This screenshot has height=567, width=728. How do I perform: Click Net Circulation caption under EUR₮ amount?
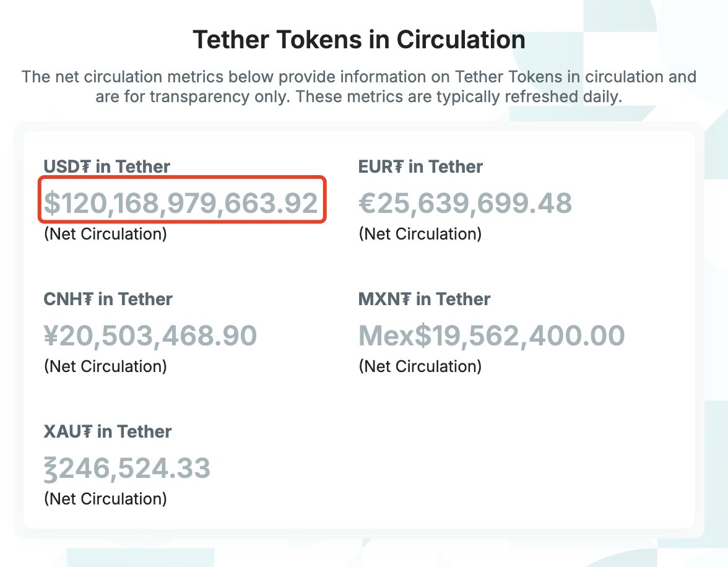[420, 234]
